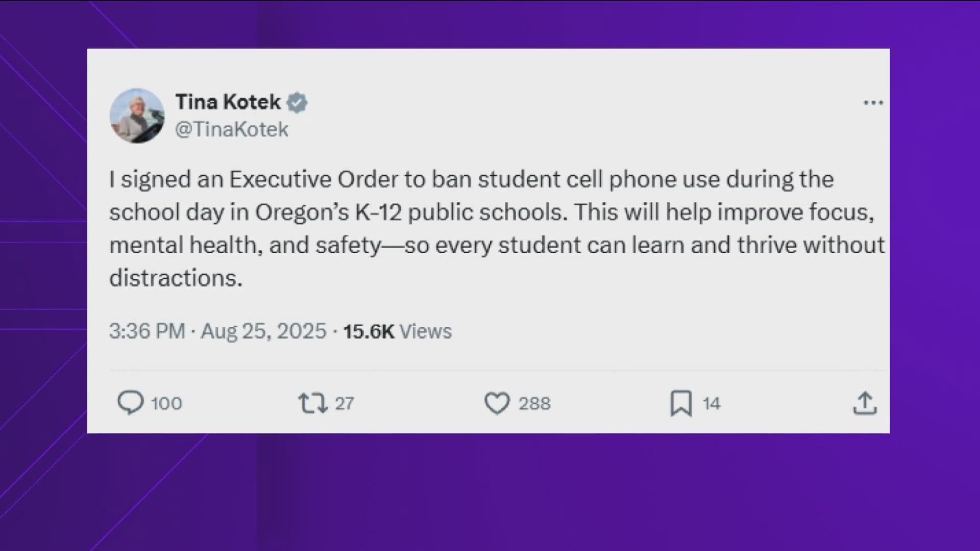980x551 pixels.
Task: Bookmark the tweet with the bookmark icon
Action: [681, 404]
